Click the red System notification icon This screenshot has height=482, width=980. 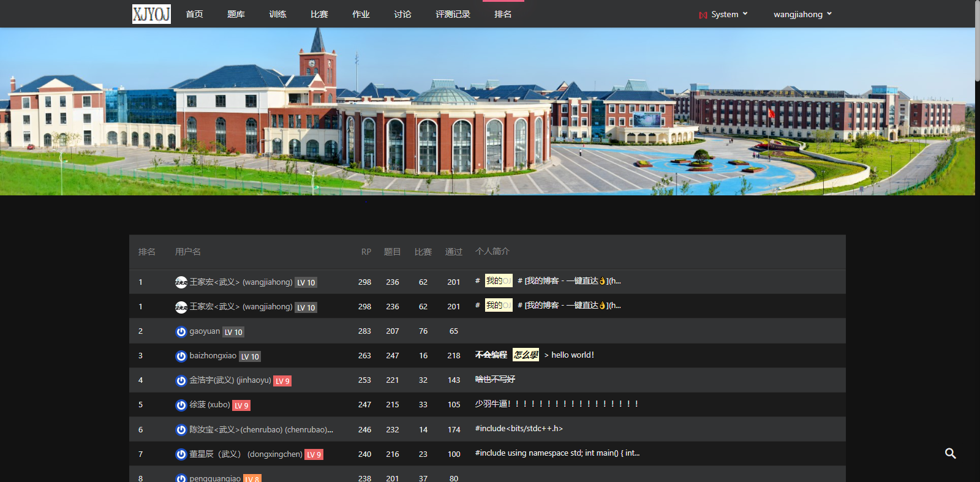[x=703, y=15]
